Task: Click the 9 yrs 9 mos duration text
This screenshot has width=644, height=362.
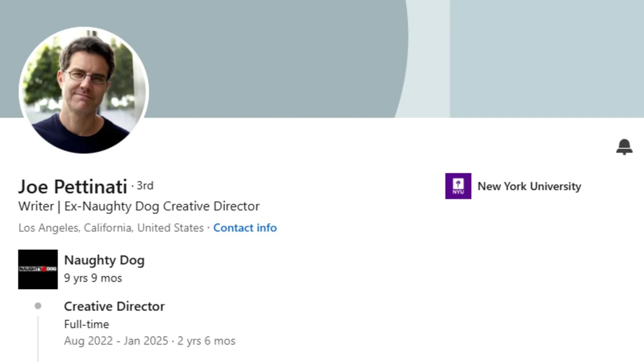Action: tap(93, 278)
